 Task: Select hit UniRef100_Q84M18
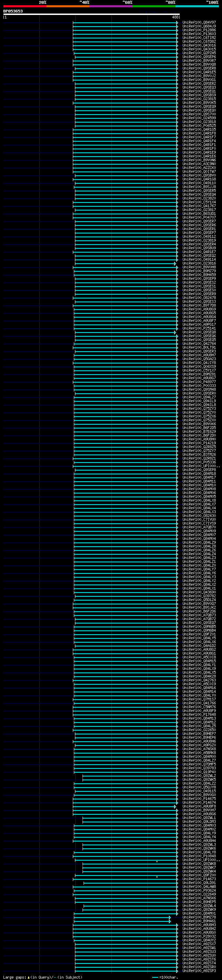pyautogui.click(x=199, y=473)
